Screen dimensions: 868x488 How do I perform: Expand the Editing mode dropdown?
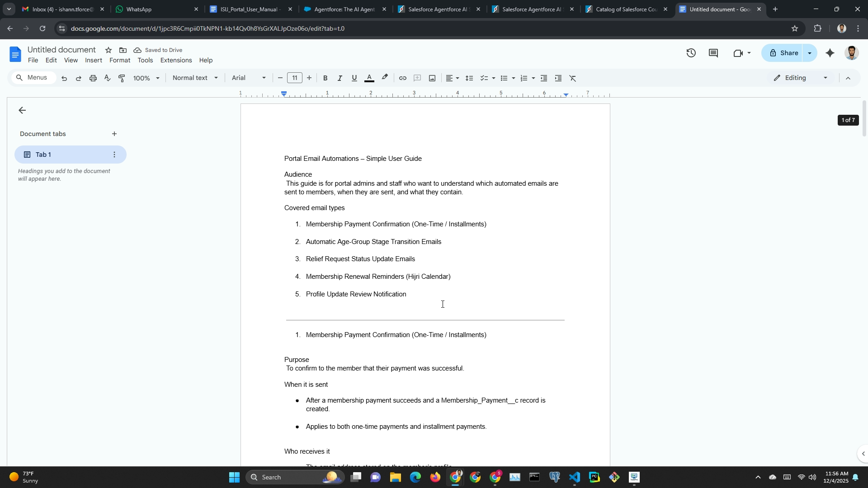[801, 78]
